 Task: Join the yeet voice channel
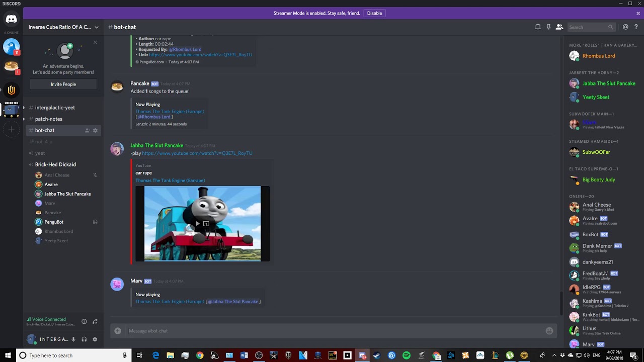point(40,153)
